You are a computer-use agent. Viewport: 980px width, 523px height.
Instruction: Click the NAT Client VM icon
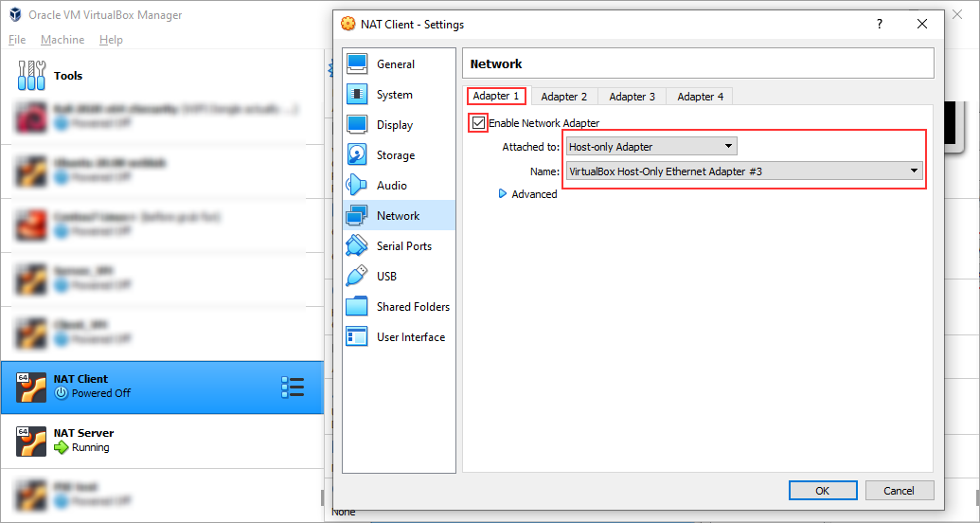coord(31,388)
